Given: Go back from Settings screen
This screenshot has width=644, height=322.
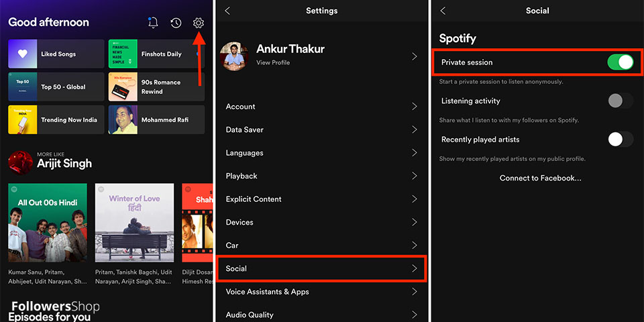Looking at the screenshot, I should (x=227, y=11).
